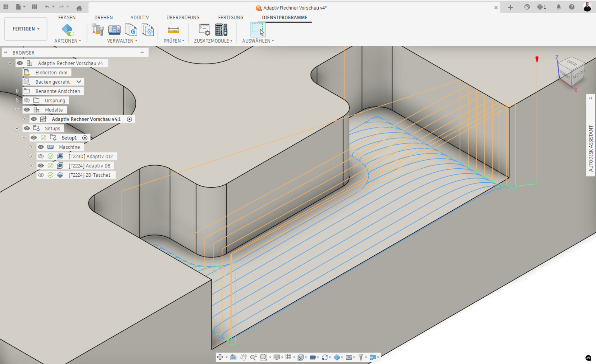Open the help question mark menu
Image resolution: width=596 pixels, height=364 pixels.
click(x=572, y=7)
